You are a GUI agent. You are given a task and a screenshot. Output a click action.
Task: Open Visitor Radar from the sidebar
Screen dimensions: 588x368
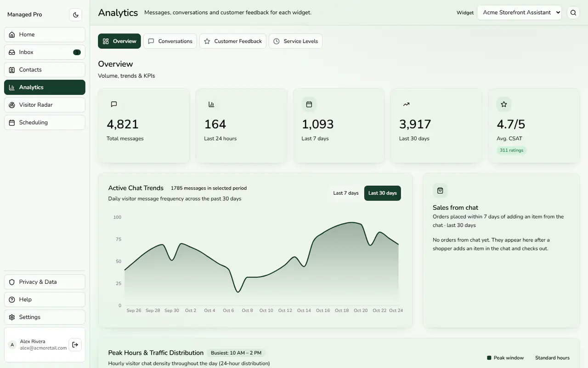[x=45, y=105]
